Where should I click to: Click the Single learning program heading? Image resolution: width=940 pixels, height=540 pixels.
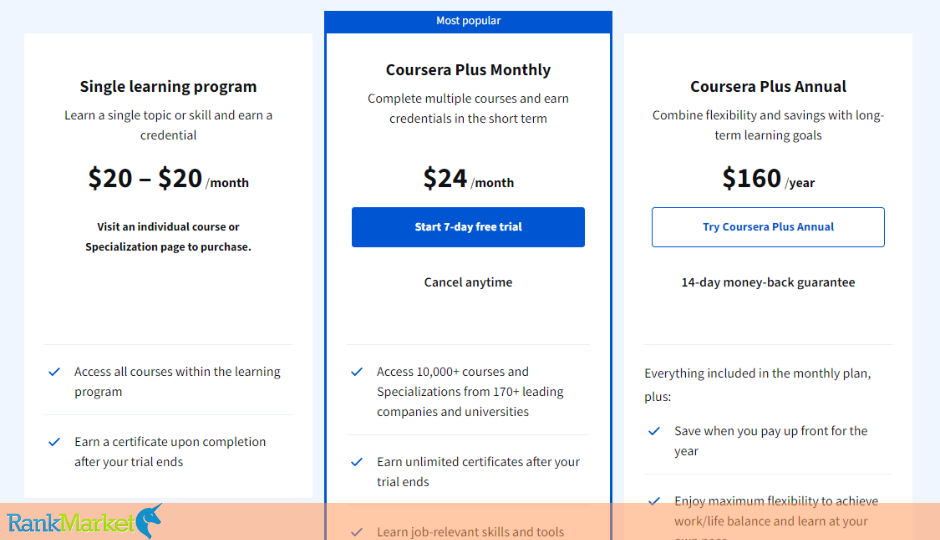click(x=168, y=87)
